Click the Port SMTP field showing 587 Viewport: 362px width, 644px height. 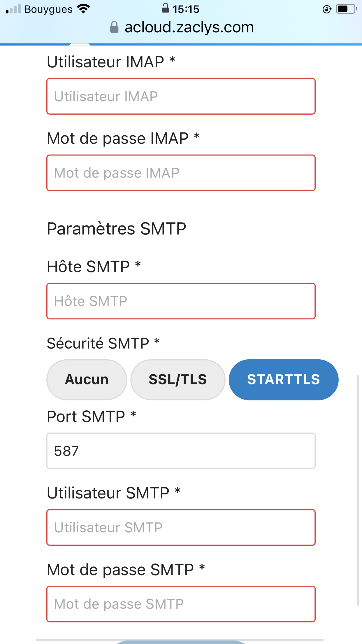tap(181, 451)
